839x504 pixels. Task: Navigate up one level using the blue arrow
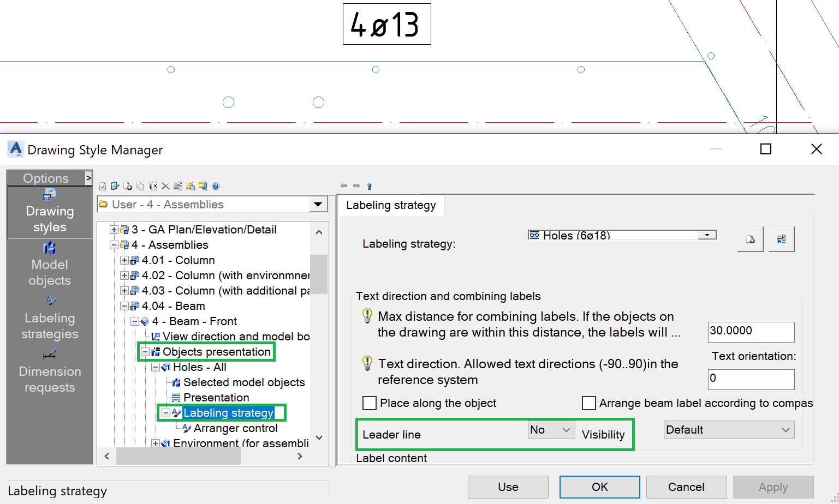(369, 186)
